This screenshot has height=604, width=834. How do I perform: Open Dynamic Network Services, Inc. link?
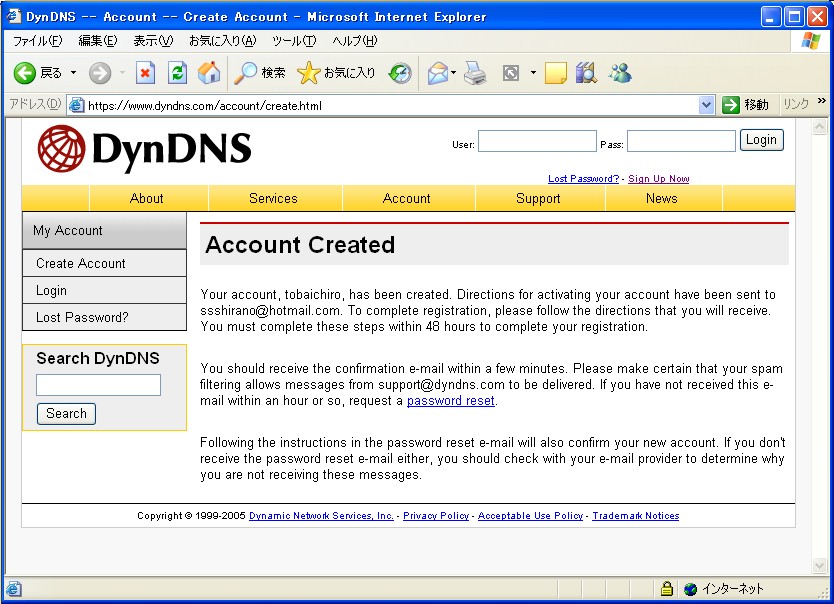pyautogui.click(x=321, y=516)
